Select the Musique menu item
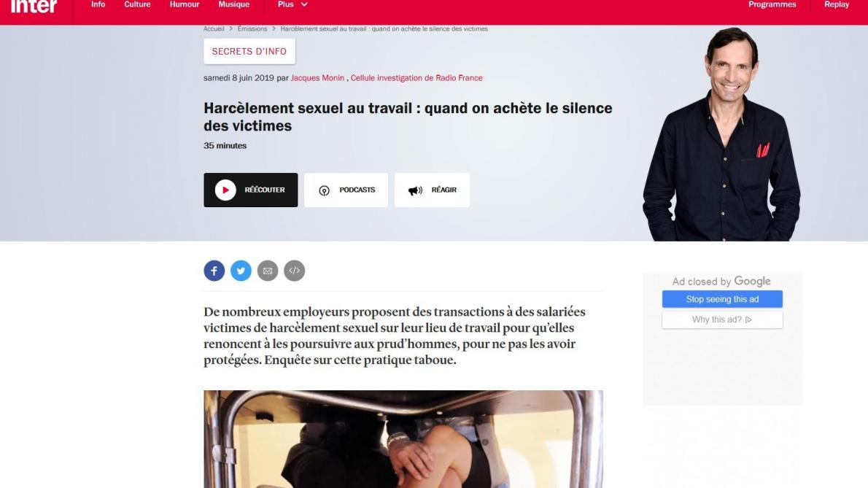868x488 pixels. coord(233,4)
